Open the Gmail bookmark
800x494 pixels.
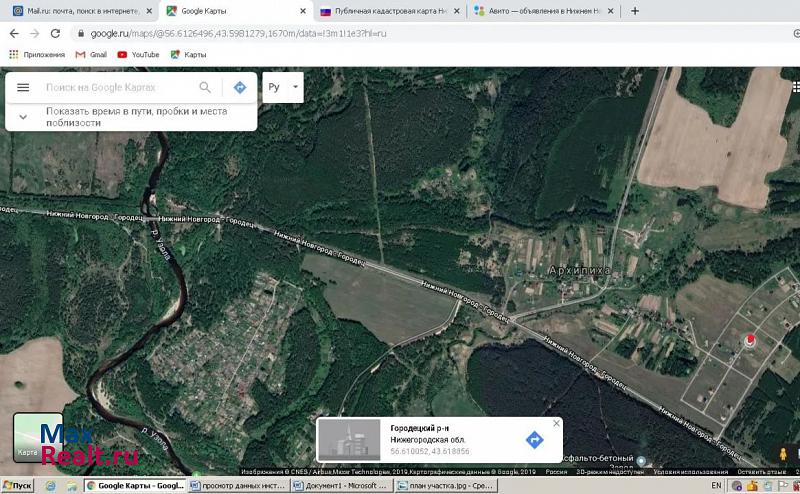click(x=91, y=54)
